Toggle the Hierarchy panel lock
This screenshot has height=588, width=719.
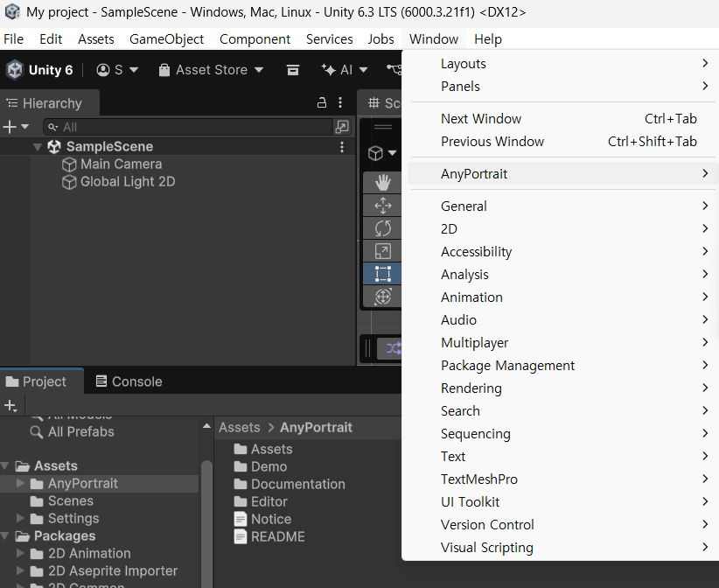322,102
